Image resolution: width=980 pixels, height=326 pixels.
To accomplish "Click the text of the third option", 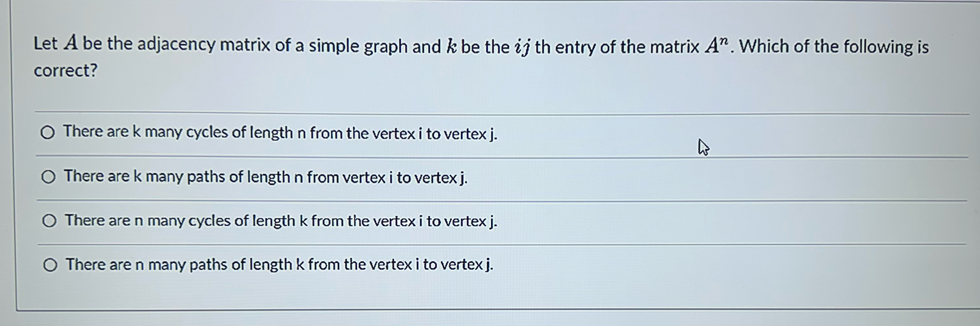I will (x=280, y=221).
